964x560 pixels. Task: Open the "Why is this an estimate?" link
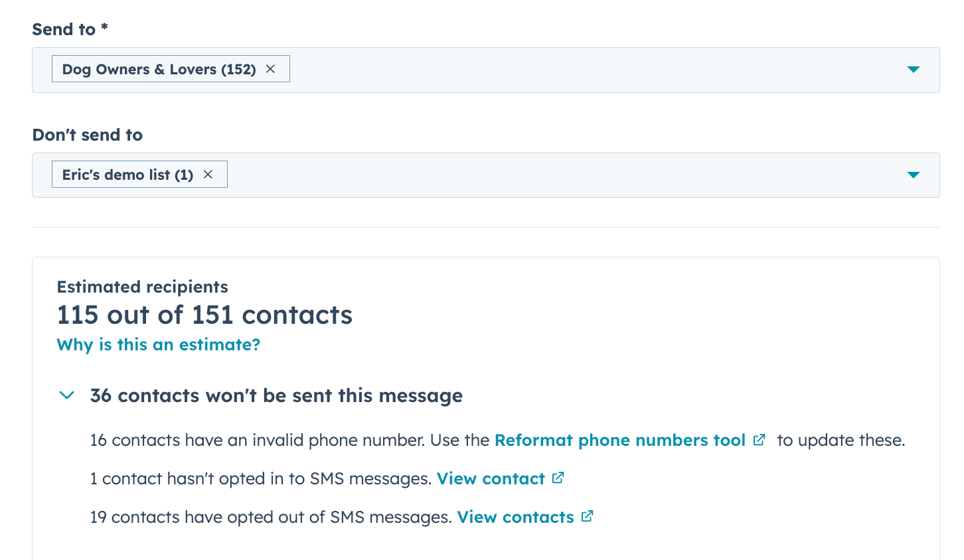pyautogui.click(x=158, y=344)
